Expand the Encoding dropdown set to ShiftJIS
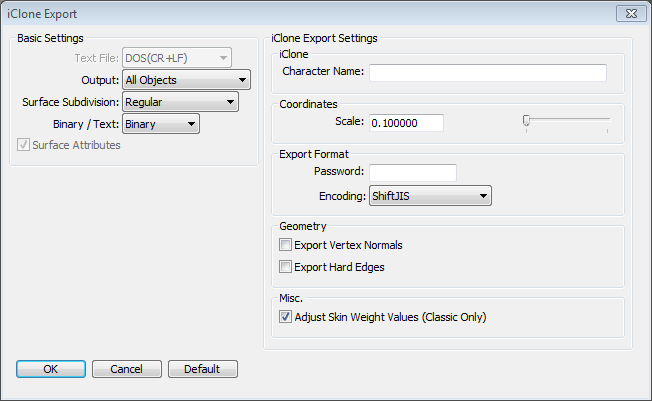This screenshot has width=652, height=401. [430, 196]
